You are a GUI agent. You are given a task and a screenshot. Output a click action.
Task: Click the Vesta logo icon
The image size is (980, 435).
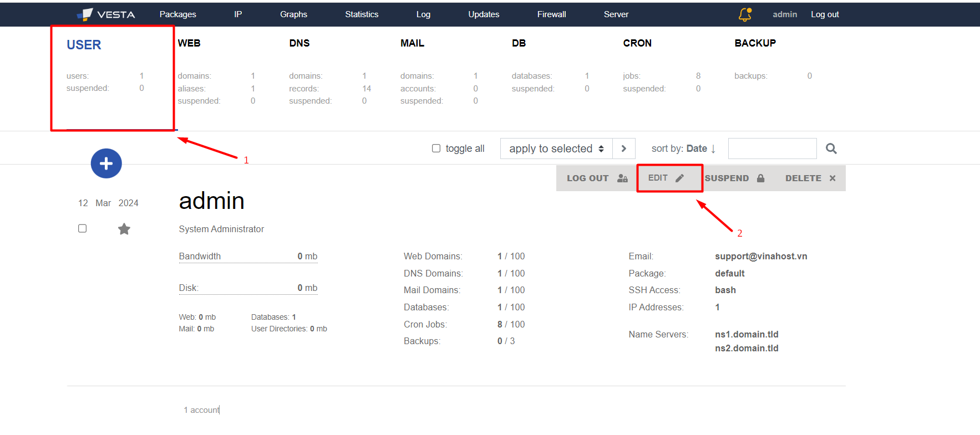pos(85,14)
